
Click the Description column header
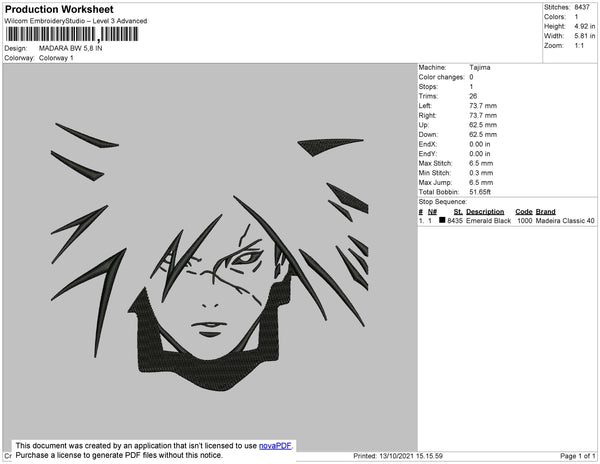(x=485, y=212)
